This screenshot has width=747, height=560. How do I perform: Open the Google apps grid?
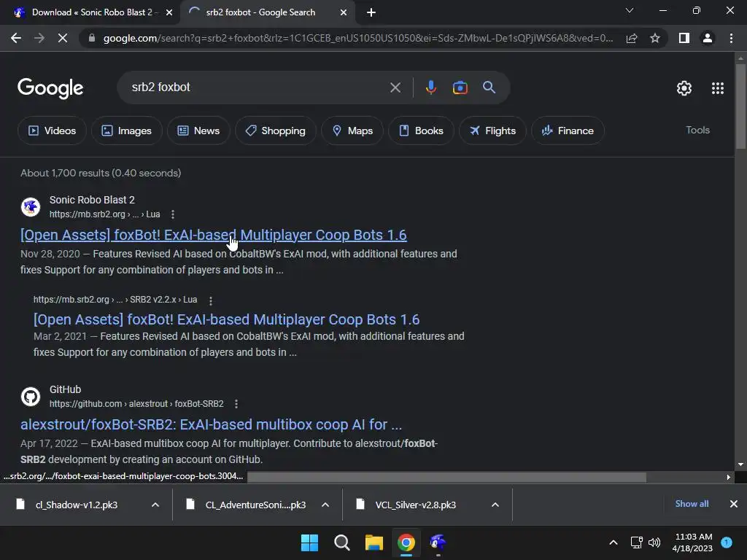(718, 88)
